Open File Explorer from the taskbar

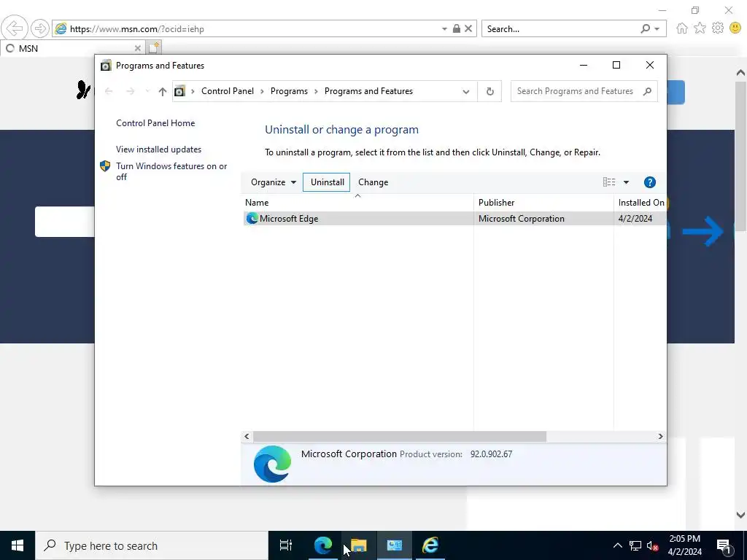[359, 545]
